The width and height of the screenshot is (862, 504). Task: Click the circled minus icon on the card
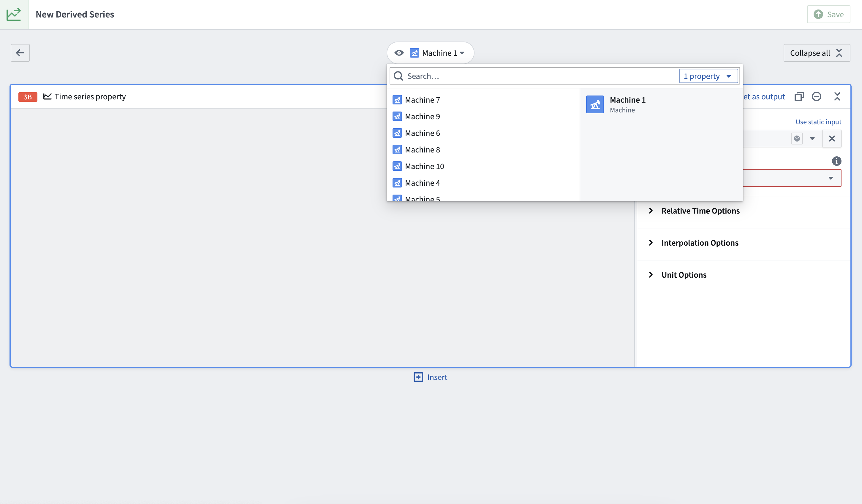pos(817,97)
